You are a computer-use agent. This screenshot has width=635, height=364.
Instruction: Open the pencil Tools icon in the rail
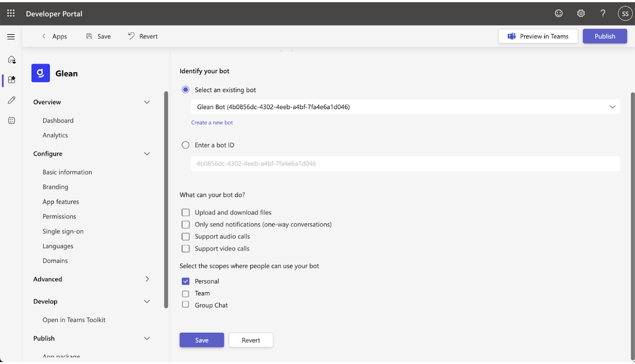pyautogui.click(x=12, y=100)
